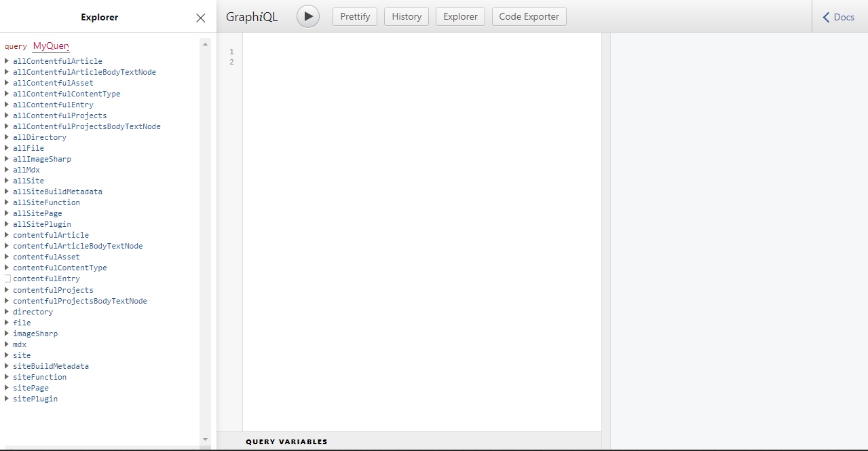Toggle the Explorer button in toolbar
The width and height of the screenshot is (868, 451).
point(460,16)
